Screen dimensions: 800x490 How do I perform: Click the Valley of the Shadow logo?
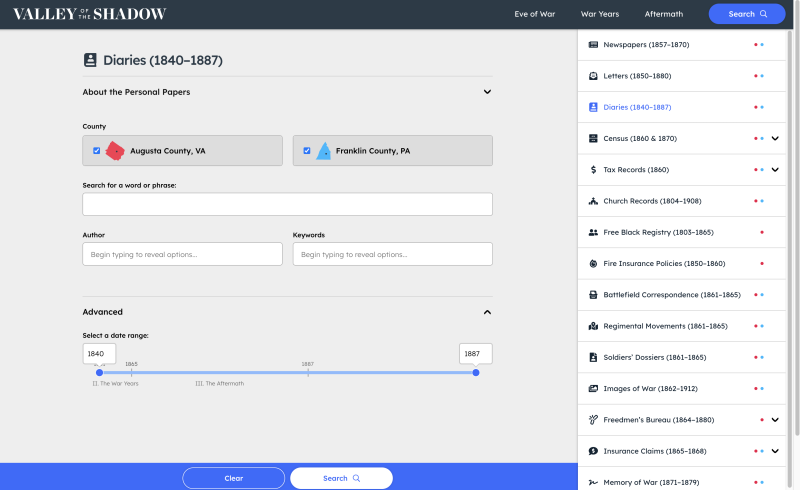coord(89,14)
